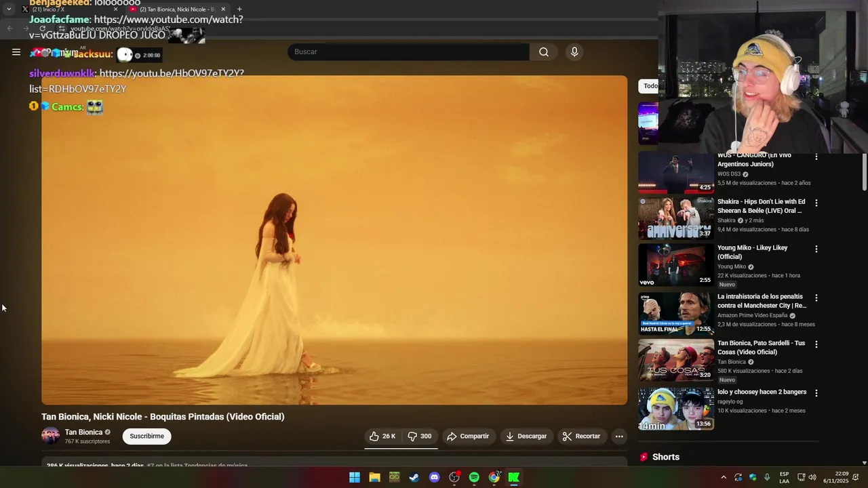
Task: Close the Inicio / X tab
Action: [115, 9]
